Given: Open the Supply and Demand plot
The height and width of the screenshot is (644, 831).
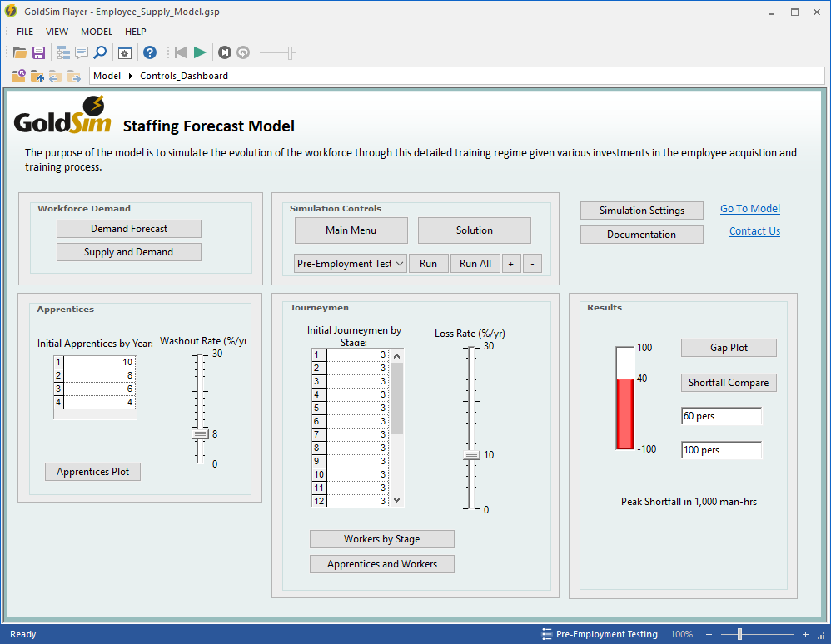Looking at the screenshot, I should click(x=129, y=252).
